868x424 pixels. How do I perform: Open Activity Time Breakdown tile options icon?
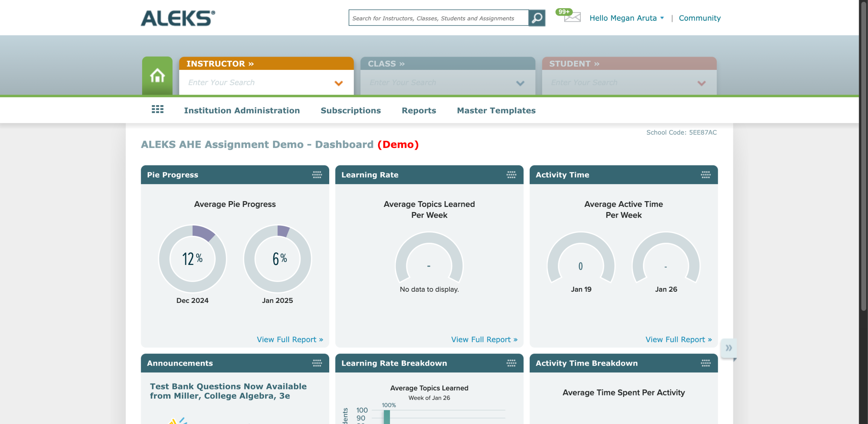pos(705,363)
